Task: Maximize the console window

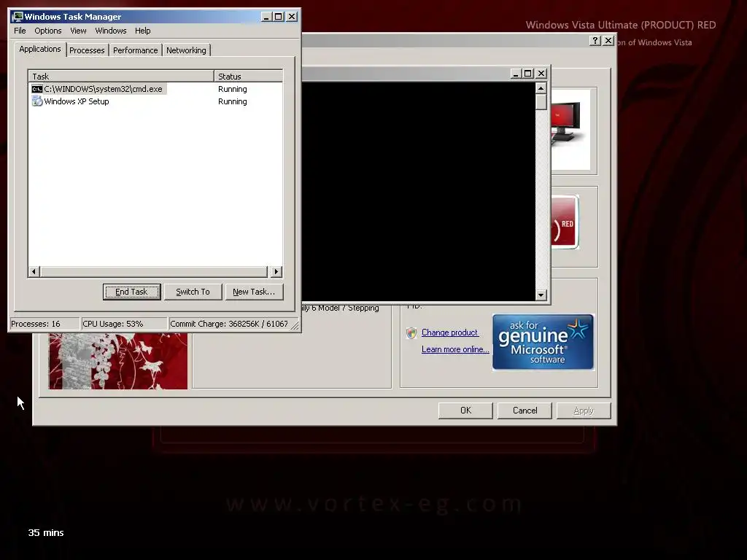Action: pos(528,74)
